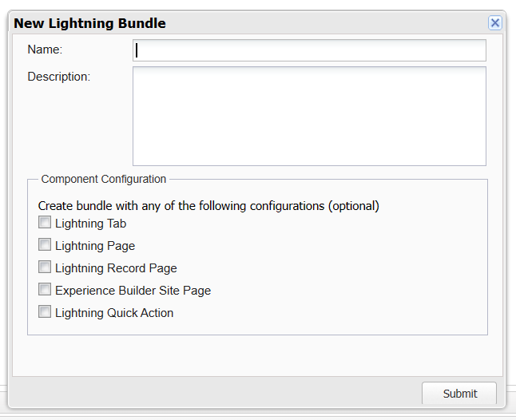Click the "Lightning Record Page" label text
This screenshot has height=420, width=516.
click(x=116, y=268)
